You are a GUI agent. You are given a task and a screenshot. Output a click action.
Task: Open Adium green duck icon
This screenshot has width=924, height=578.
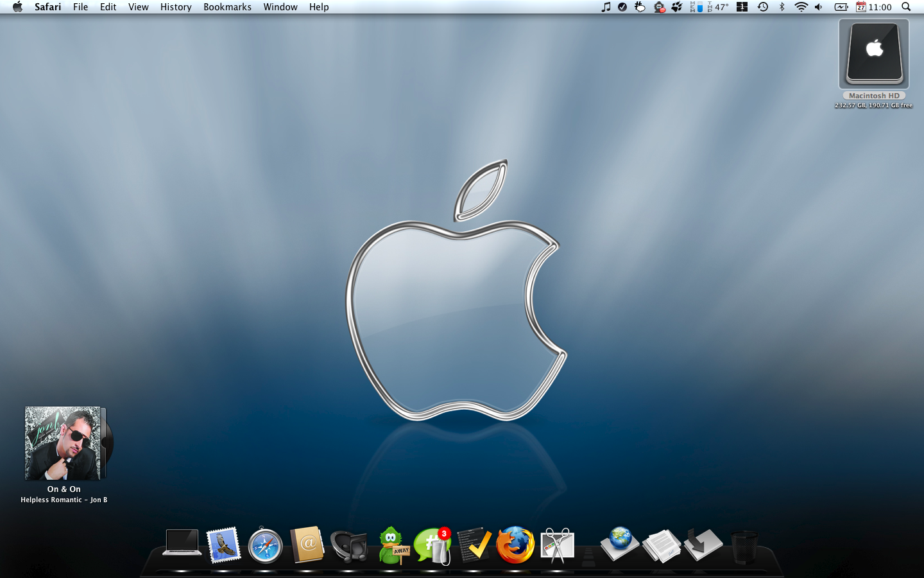pos(391,545)
